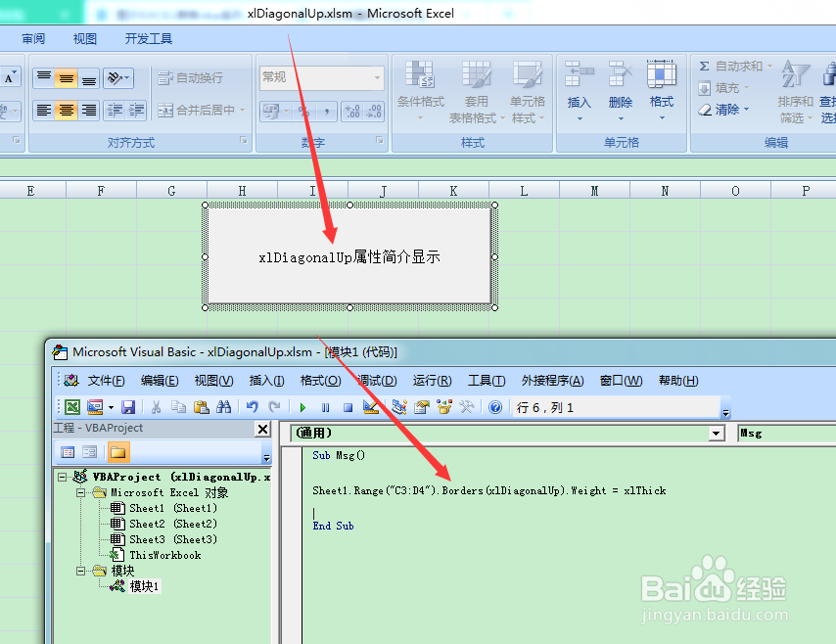This screenshot has width=836, height=644.
Task: Open 文件(F) menu in VBA editor
Action: click(x=106, y=381)
